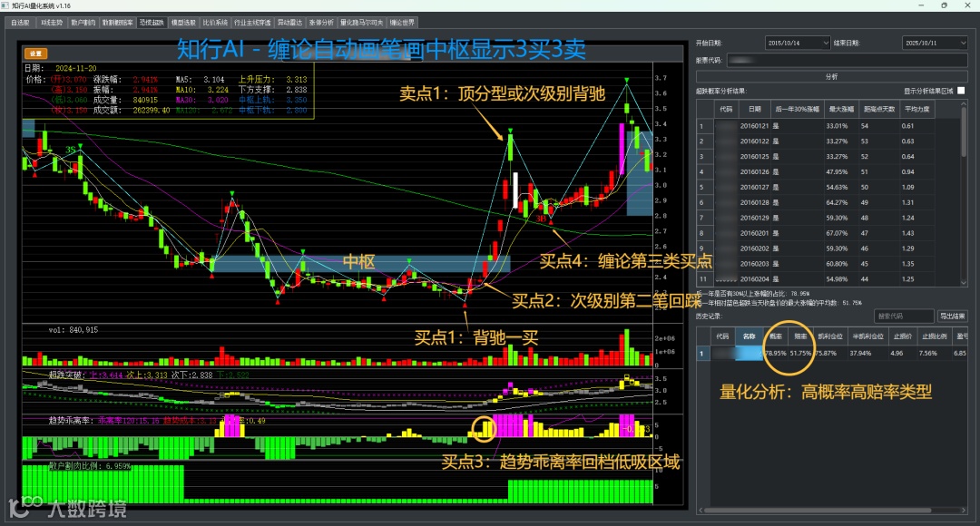This screenshot has width=980, height=526.
Task: Expand the 结束日期 date dropdown
Action: pyautogui.click(x=963, y=44)
